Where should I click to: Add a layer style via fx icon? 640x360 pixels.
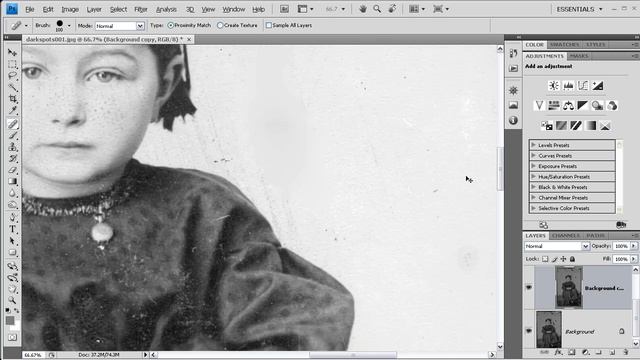(x=558, y=352)
